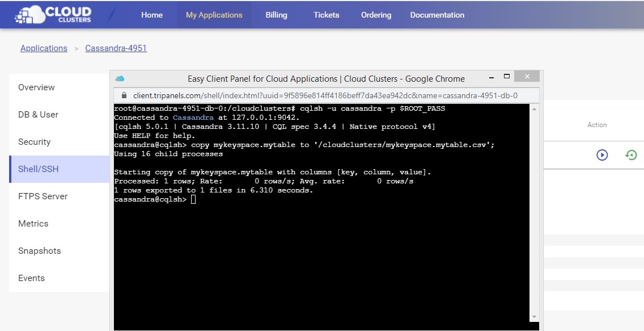644x331 pixels.
Task: Follow the Cassandra-4951 breadcrumb link
Action: 116,48
